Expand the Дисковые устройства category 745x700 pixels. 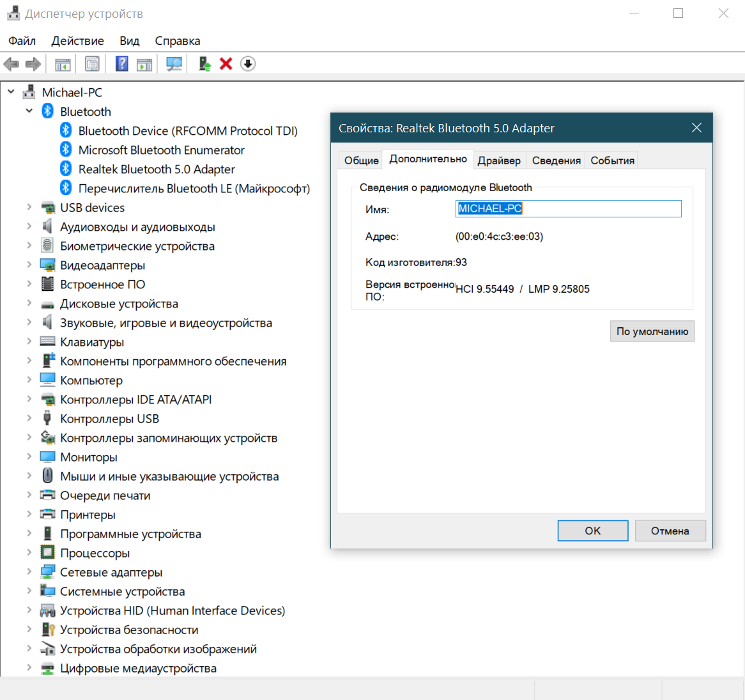(29, 303)
